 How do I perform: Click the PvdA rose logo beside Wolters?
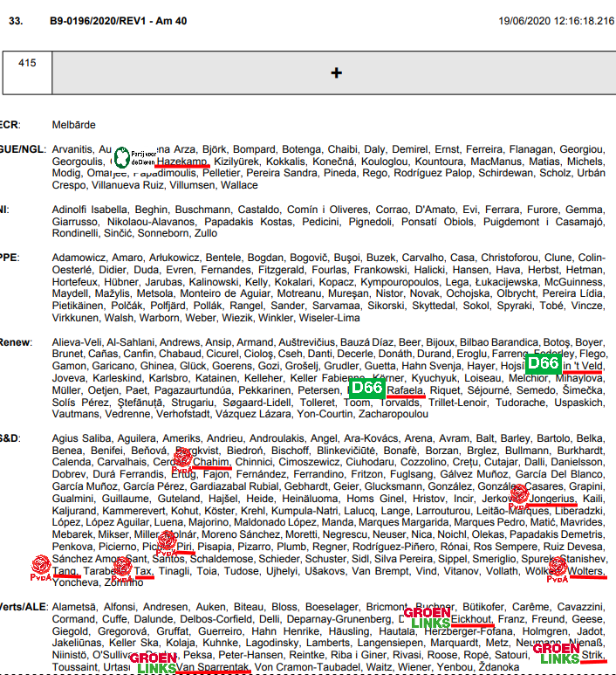tap(558, 570)
